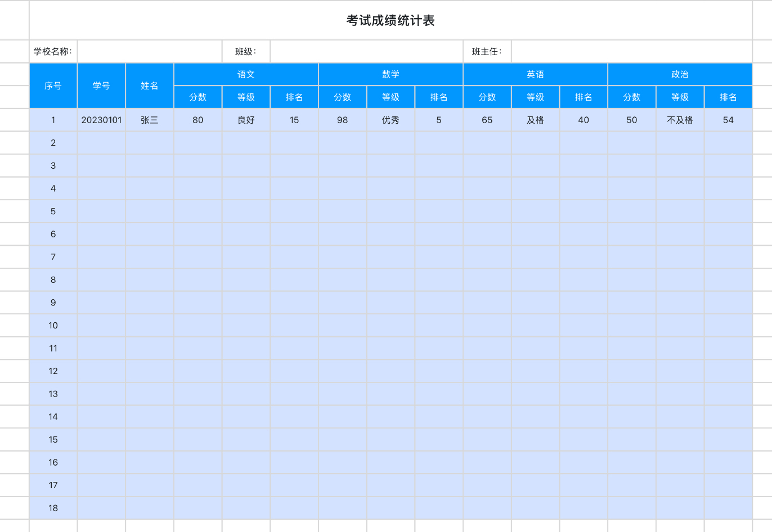The image size is (772, 532).
Task: Click serial number cell 10
Action: pos(53,326)
